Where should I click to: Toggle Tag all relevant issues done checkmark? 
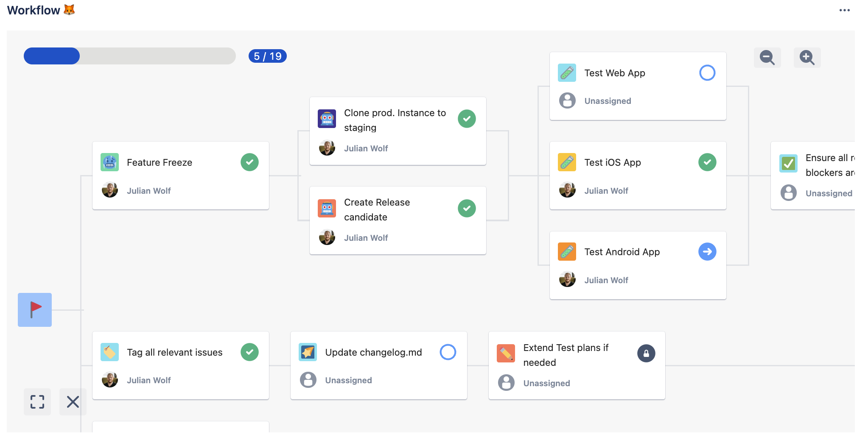(249, 352)
